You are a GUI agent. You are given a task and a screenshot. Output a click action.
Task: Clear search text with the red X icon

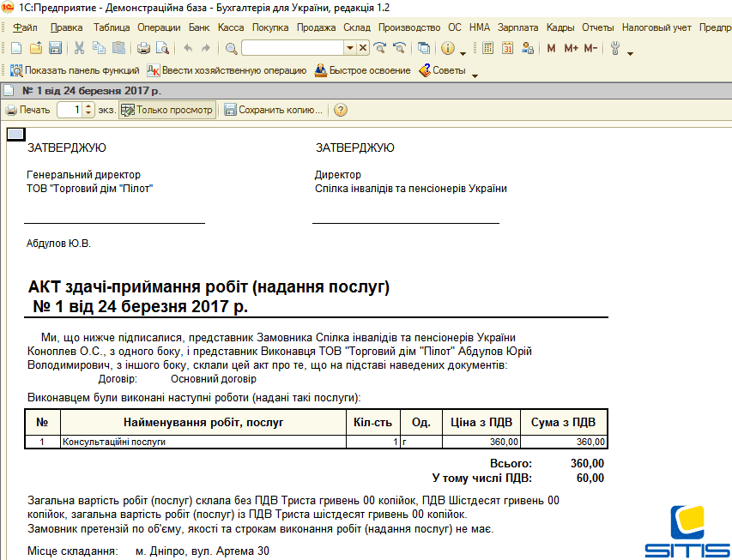[363, 48]
